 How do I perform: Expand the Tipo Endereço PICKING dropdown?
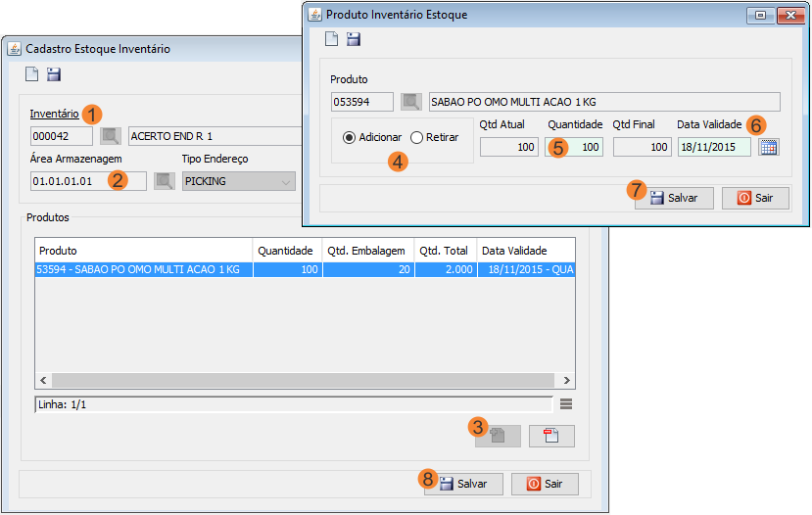click(285, 181)
